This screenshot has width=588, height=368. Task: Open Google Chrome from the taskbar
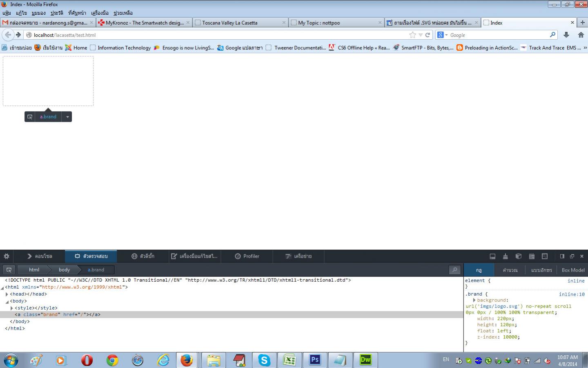point(112,360)
